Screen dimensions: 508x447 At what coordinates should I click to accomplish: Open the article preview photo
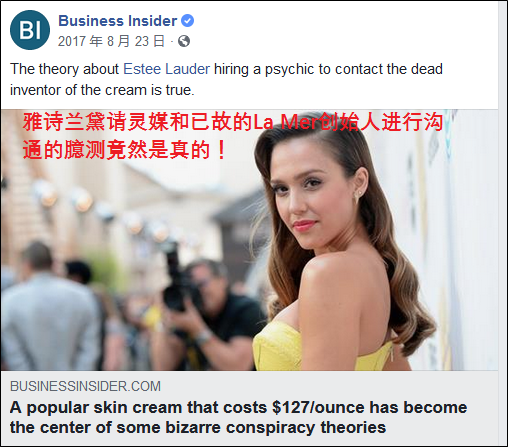pyautogui.click(x=249, y=240)
